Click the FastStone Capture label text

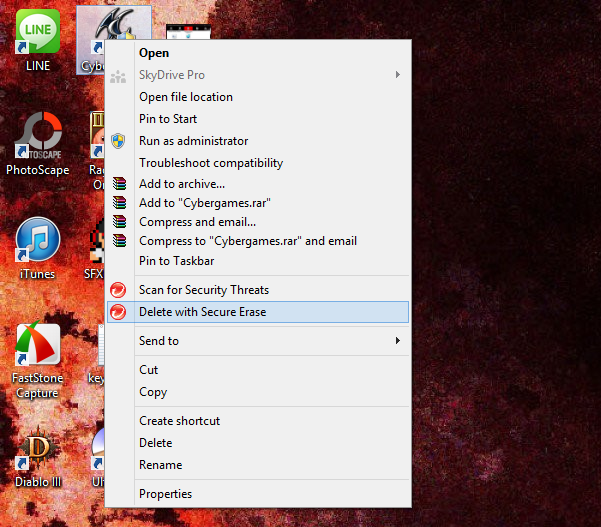(38, 386)
